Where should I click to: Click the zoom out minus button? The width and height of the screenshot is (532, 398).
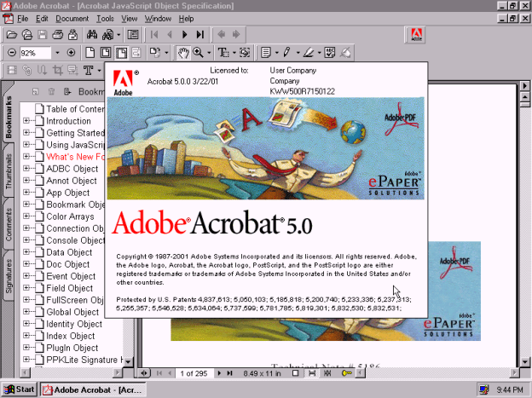tap(10, 53)
